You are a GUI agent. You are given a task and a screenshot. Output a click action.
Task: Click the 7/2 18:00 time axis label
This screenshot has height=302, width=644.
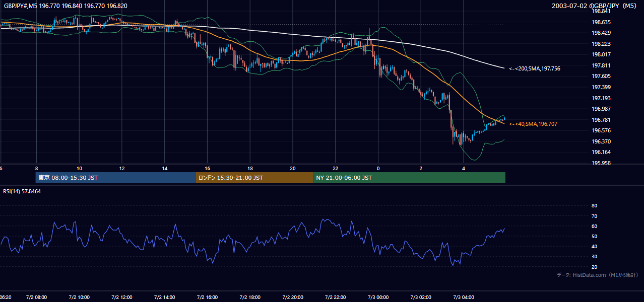250,297
